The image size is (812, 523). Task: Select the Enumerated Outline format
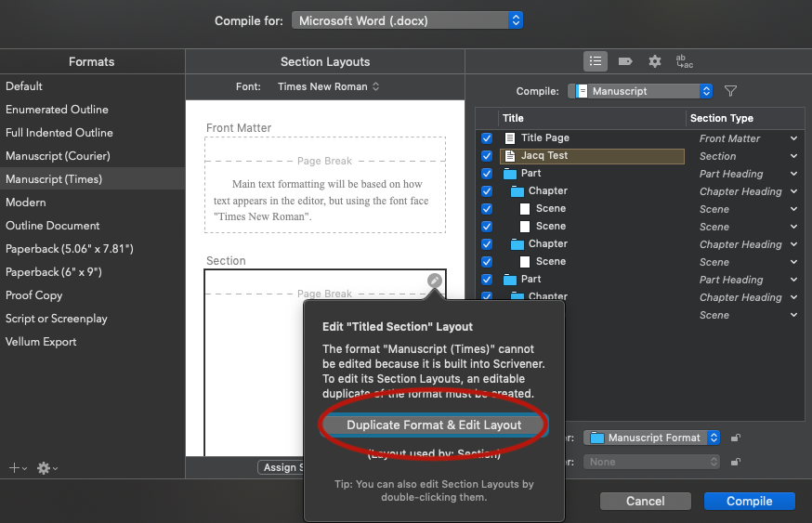pos(92,110)
